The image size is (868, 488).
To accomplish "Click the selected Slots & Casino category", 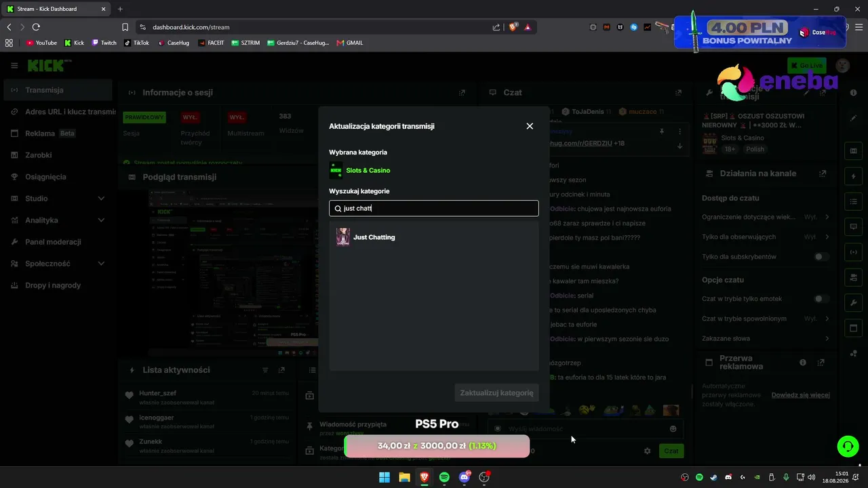I will pyautogui.click(x=360, y=170).
